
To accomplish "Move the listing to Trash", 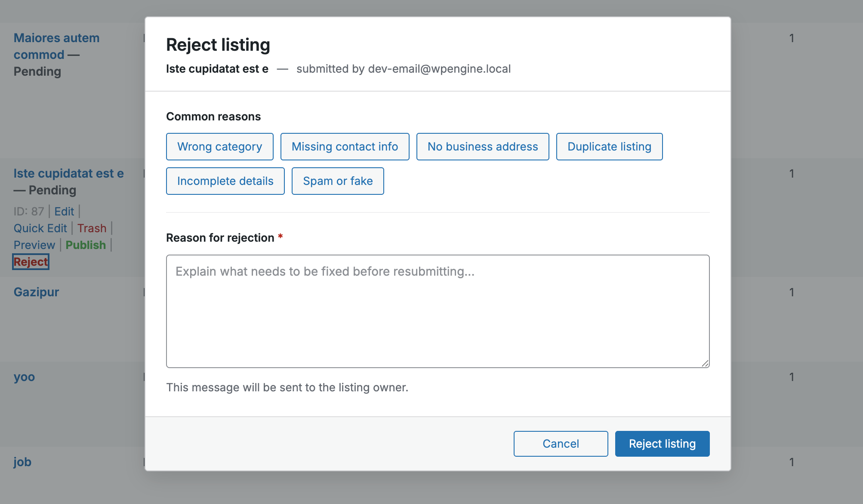I will [92, 228].
